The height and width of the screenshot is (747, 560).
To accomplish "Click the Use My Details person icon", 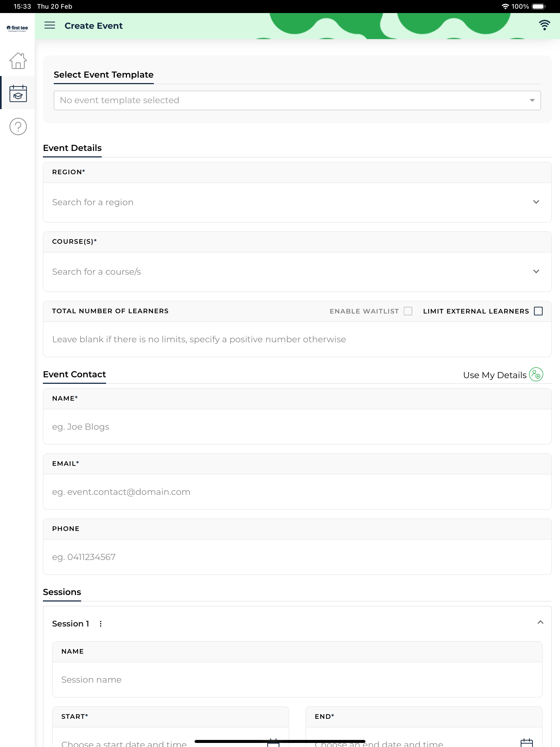I will [x=536, y=375].
